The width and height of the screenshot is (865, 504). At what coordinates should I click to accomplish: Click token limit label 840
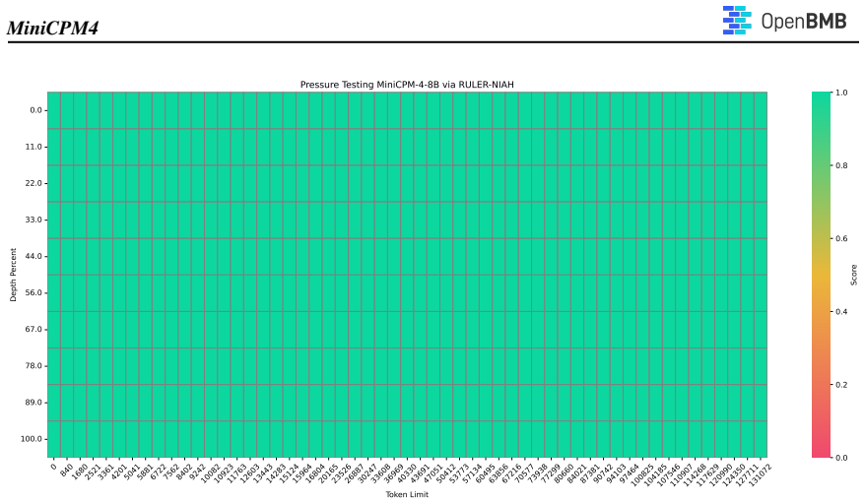[x=65, y=470]
